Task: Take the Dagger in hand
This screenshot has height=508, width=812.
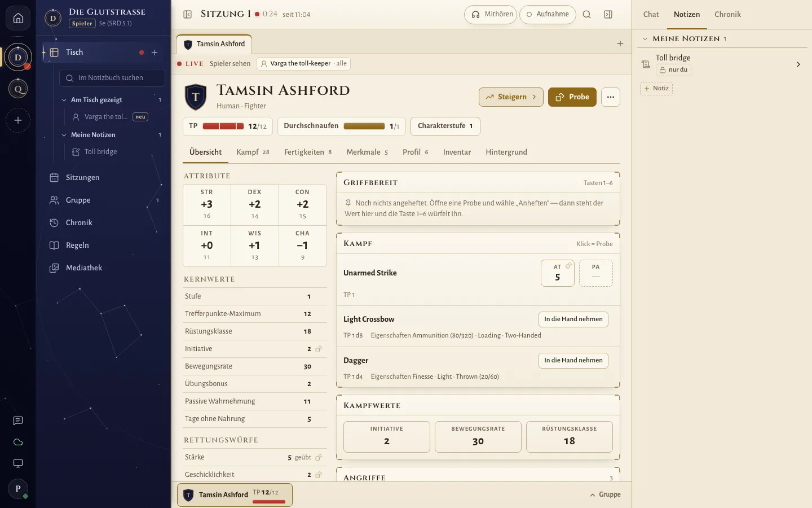Action: (573, 361)
